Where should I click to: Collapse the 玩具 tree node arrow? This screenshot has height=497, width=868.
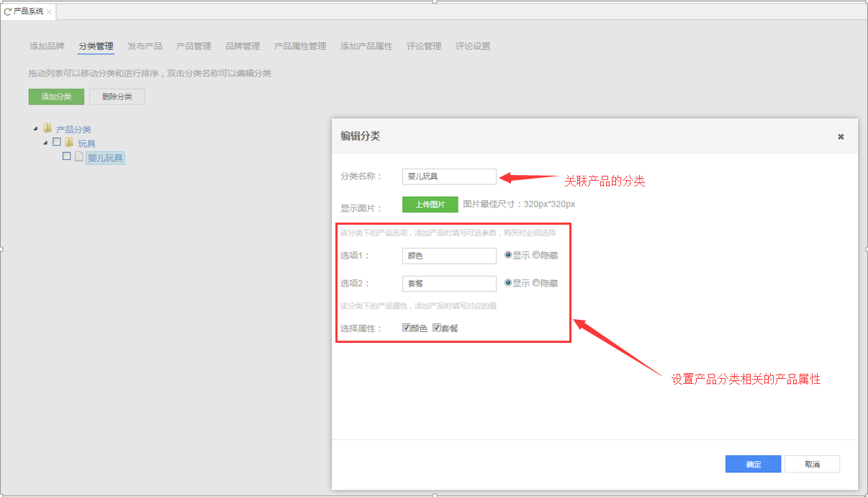click(x=47, y=143)
